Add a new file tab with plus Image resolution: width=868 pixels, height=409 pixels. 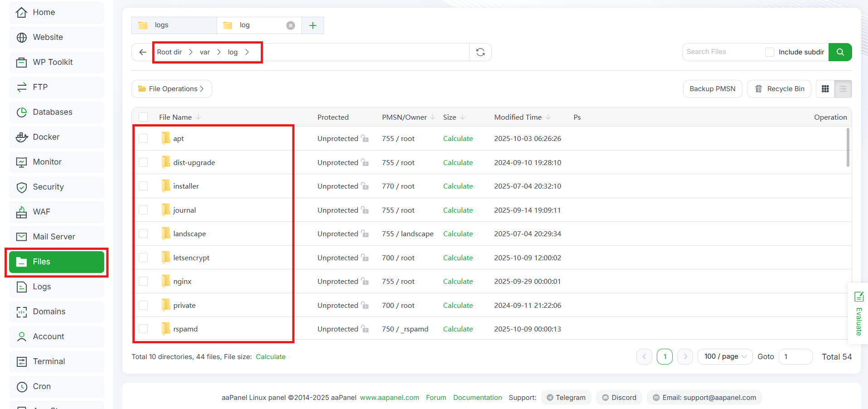(313, 25)
